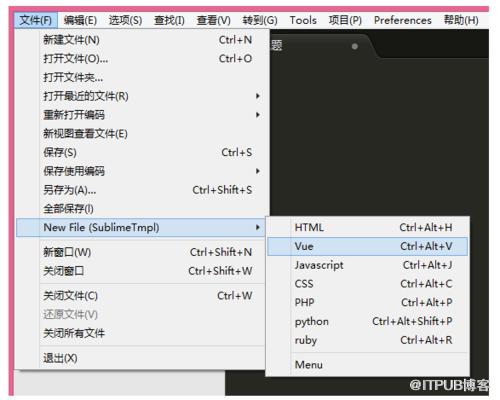The image size is (500, 400).
Task: Open Menu entry in SublimeTmpl submenu
Action: 368,365
